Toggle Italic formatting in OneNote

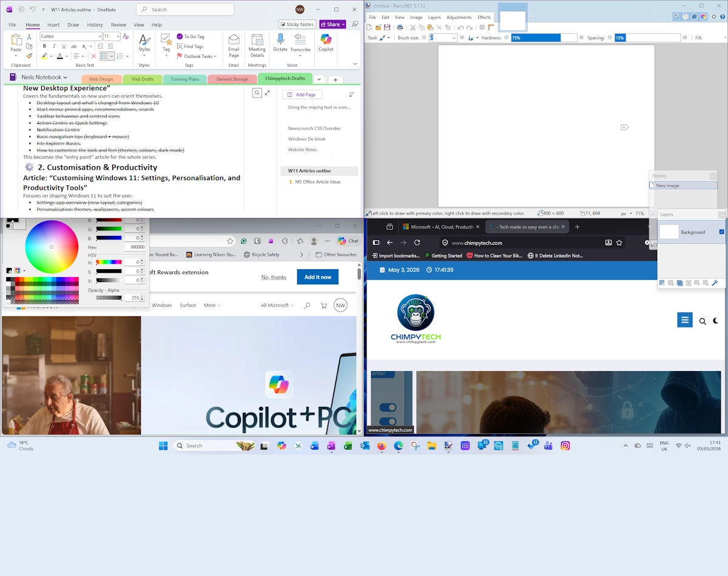(x=54, y=46)
